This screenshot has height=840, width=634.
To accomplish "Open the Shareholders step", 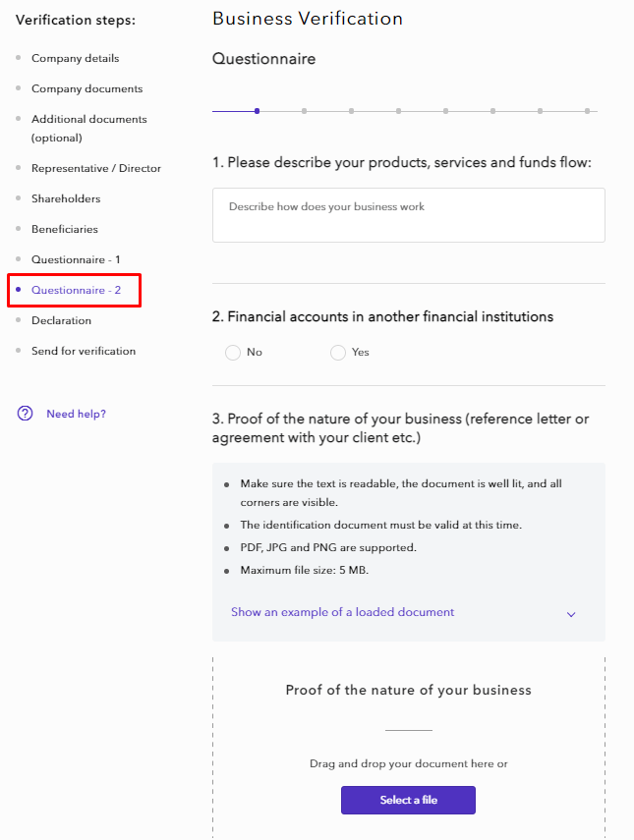I will [x=66, y=198].
